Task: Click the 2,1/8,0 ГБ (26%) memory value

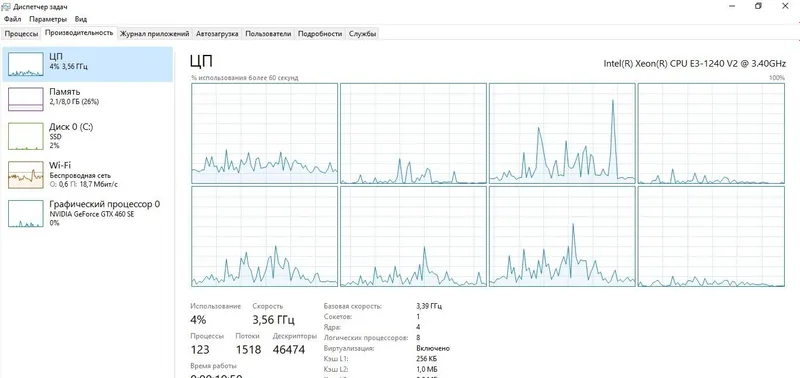Action: coord(74,102)
